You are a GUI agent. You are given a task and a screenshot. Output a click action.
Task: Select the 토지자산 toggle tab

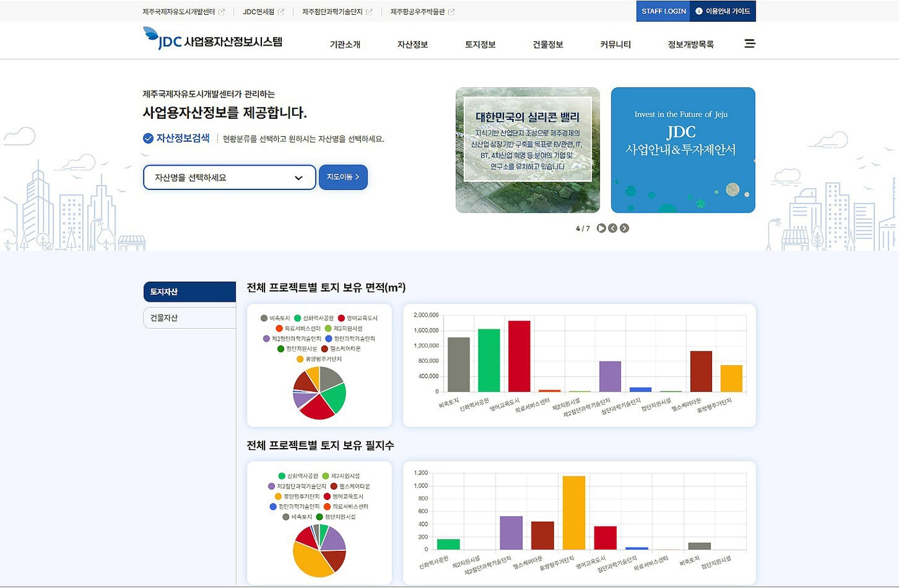pyautogui.click(x=189, y=291)
